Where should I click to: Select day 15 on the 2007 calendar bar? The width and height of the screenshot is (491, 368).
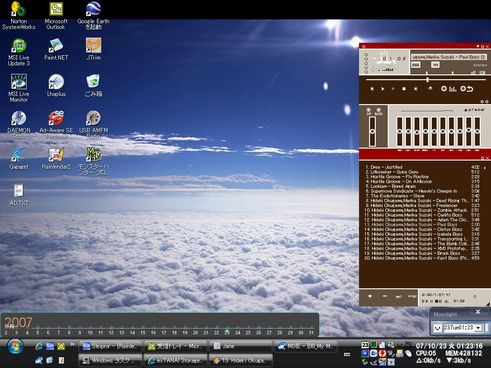click(143, 332)
